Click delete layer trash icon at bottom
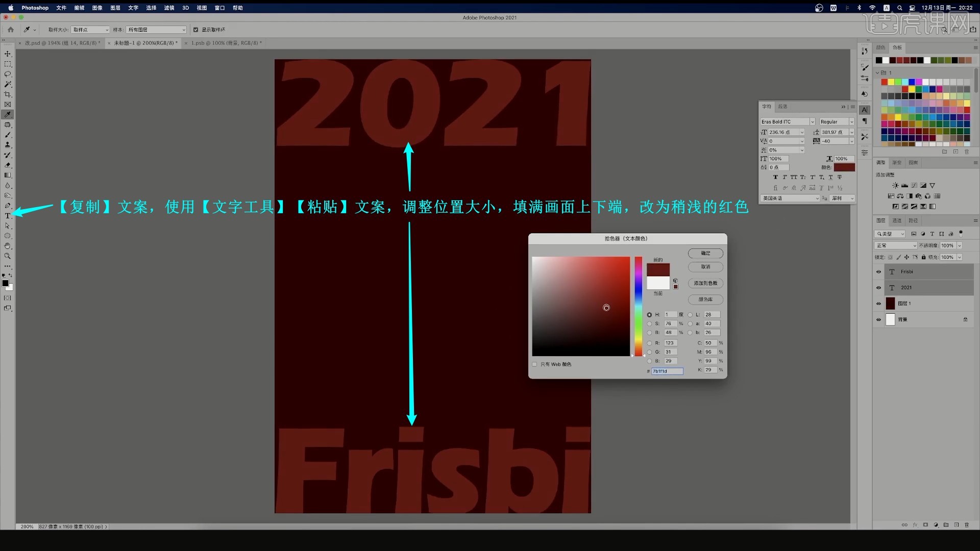980x551 pixels. click(x=967, y=524)
